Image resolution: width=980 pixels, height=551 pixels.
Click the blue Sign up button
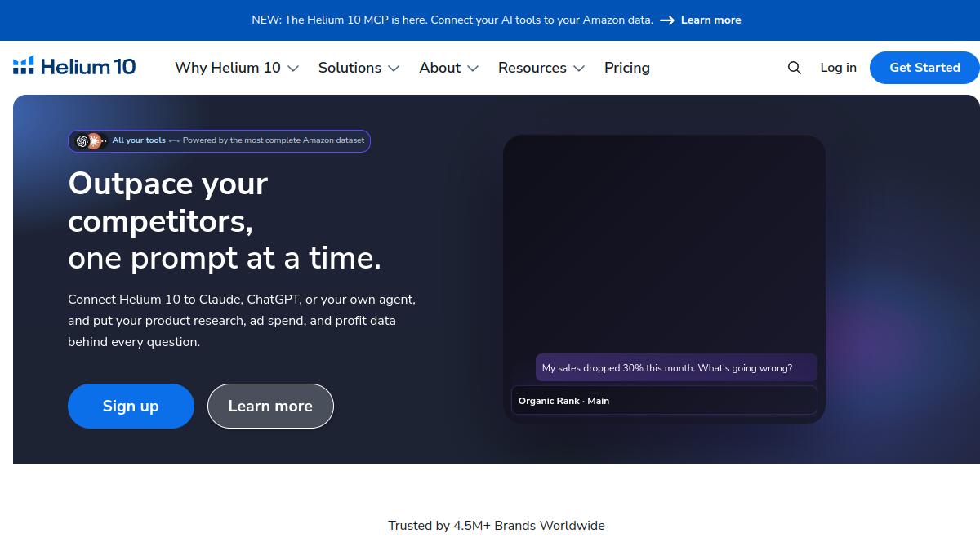131,406
